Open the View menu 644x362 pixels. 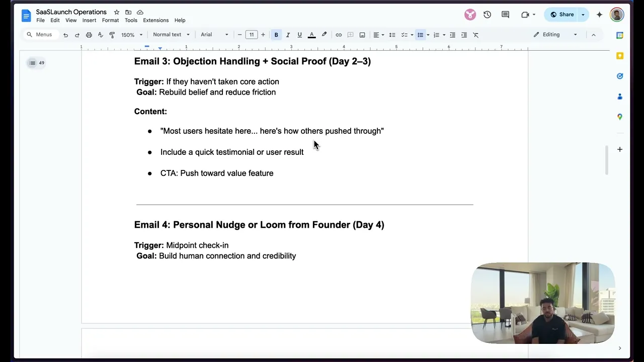[71, 20]
